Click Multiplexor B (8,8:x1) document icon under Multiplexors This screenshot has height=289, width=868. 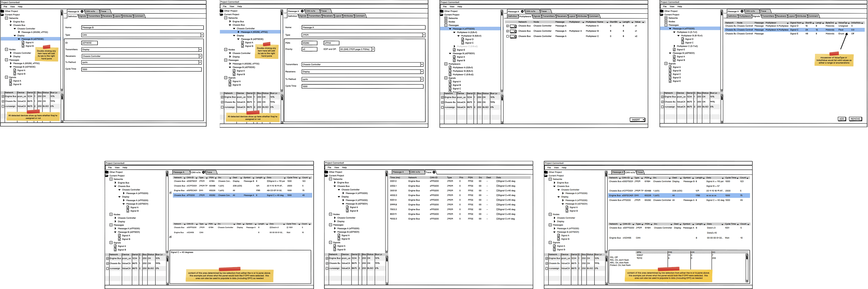450,71
